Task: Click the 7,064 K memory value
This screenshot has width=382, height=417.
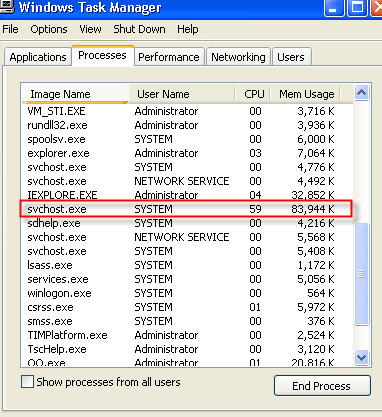Action: point(316,153)
